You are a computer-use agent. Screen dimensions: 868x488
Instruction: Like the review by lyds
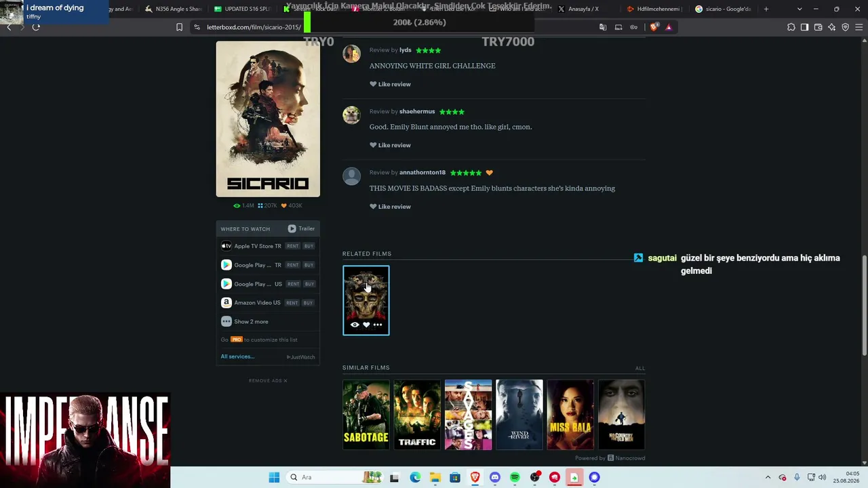390,84
